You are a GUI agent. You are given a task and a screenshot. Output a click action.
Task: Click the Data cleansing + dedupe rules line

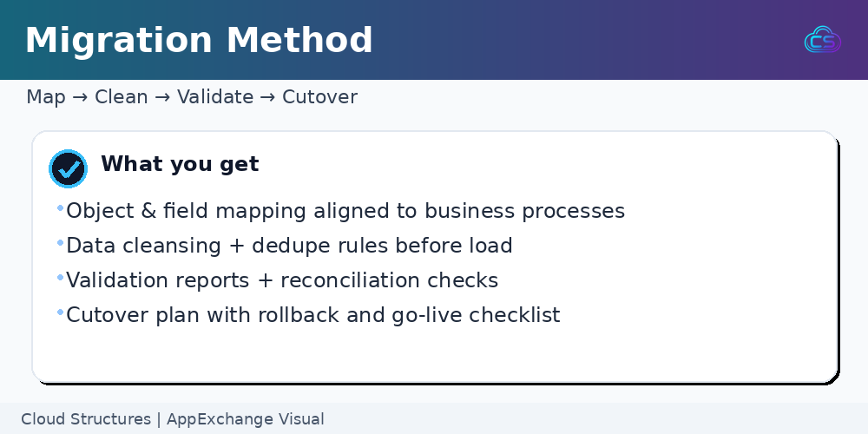pyautogui.click(x=289, y=246)
